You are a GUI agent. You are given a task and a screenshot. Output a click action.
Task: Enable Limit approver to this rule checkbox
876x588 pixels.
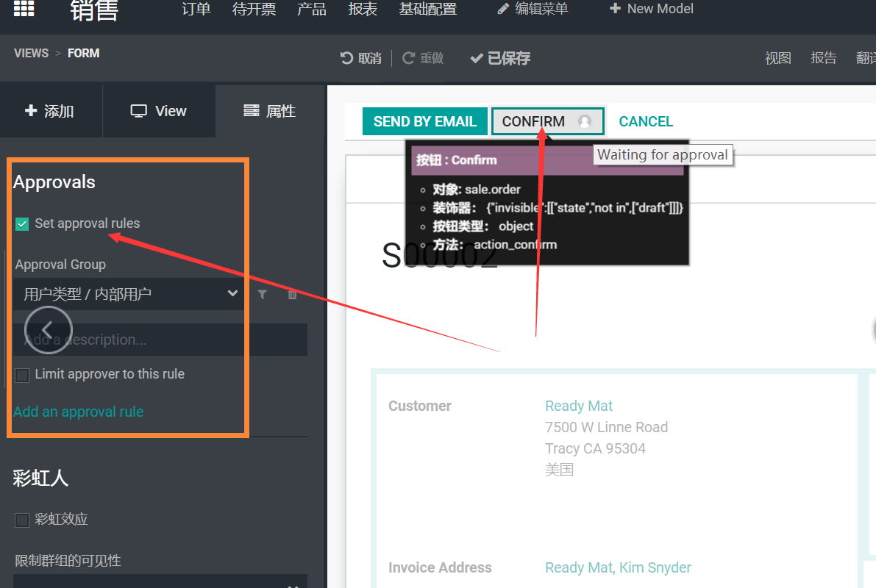coord(22,375)
